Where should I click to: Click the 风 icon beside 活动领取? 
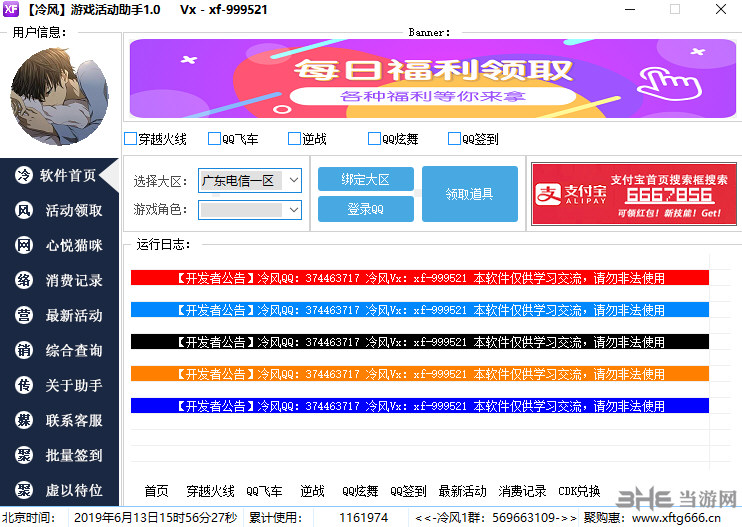pyautogui.click(x=24, y=210)
